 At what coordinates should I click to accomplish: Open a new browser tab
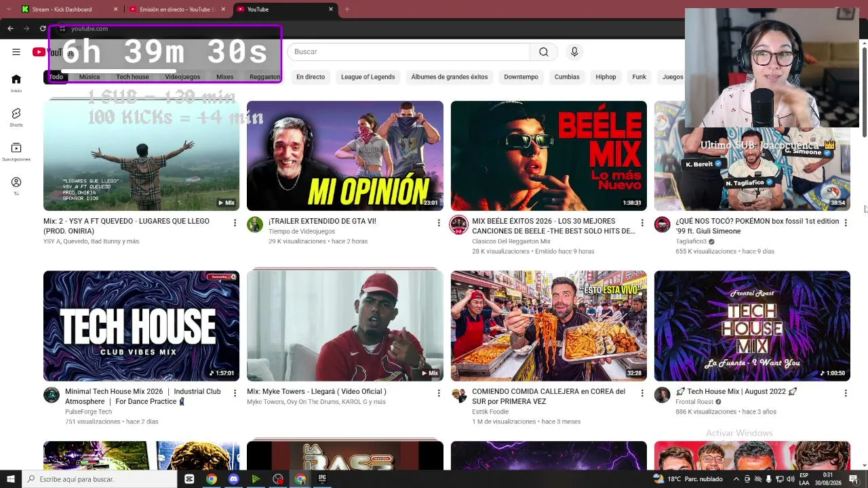point(347,9)
